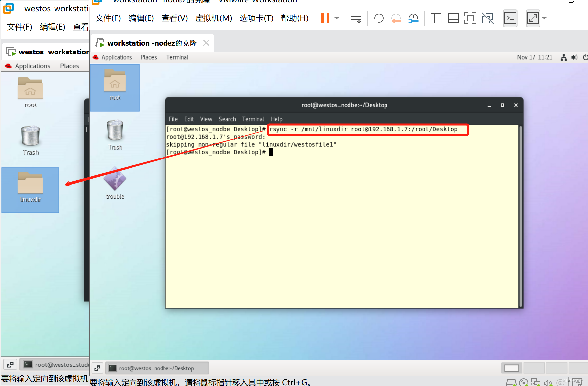The height and width of the screenshot is (386, 588).
Task: Suspend the virtual machine with the pause icon
Action: coord(325,18)
